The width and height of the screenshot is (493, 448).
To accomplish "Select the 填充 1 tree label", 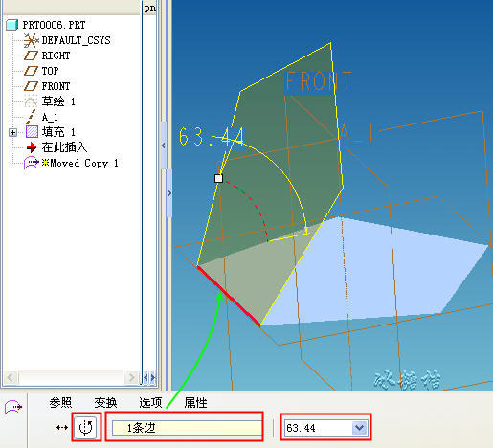I will 58,132.
